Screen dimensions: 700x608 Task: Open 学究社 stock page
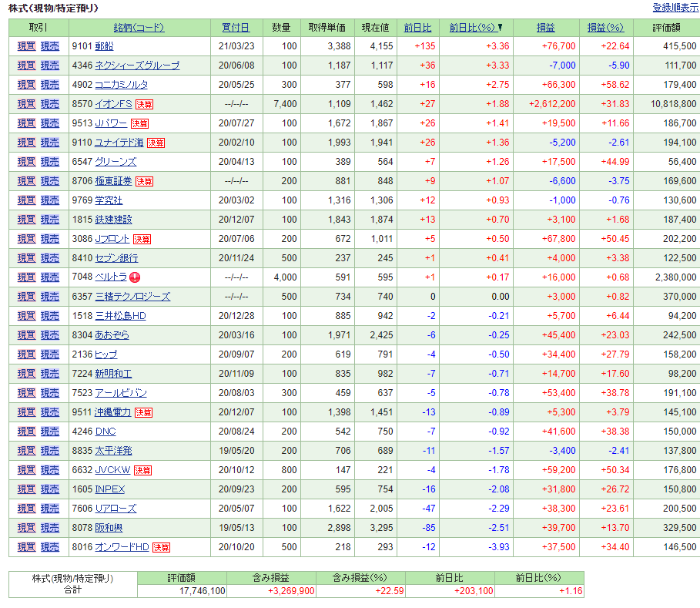(109, 200)
